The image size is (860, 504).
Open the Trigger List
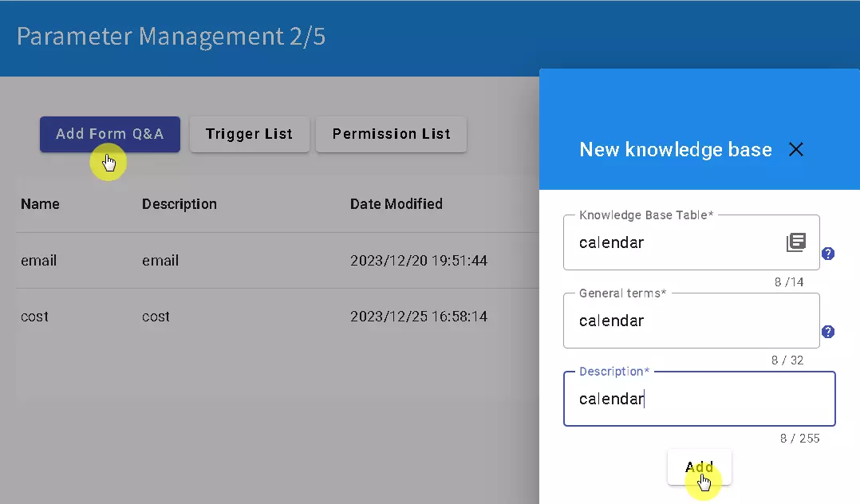coord(249,134)
